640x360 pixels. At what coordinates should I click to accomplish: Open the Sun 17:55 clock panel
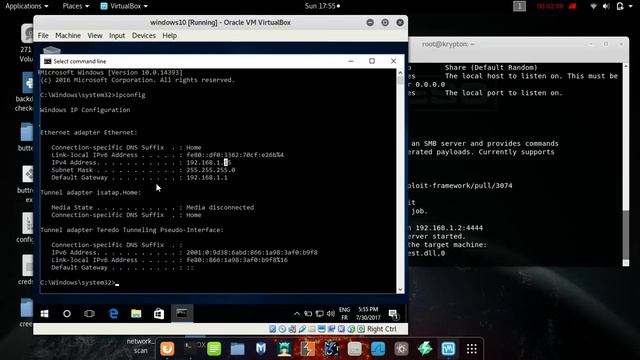[x=322, y=6]
